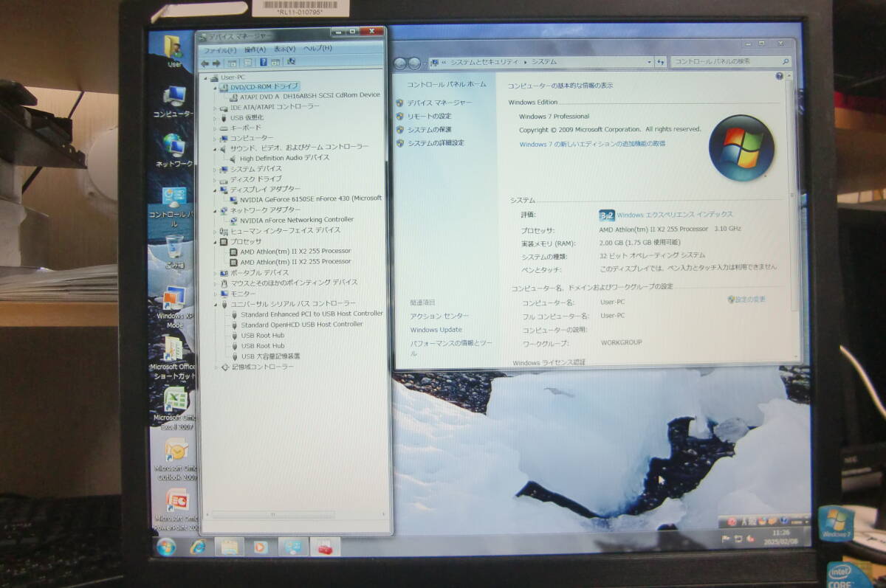This screenshot has height=588, width=886.
Task: Open the Windows Update link
Action: (x=436, y=330)
